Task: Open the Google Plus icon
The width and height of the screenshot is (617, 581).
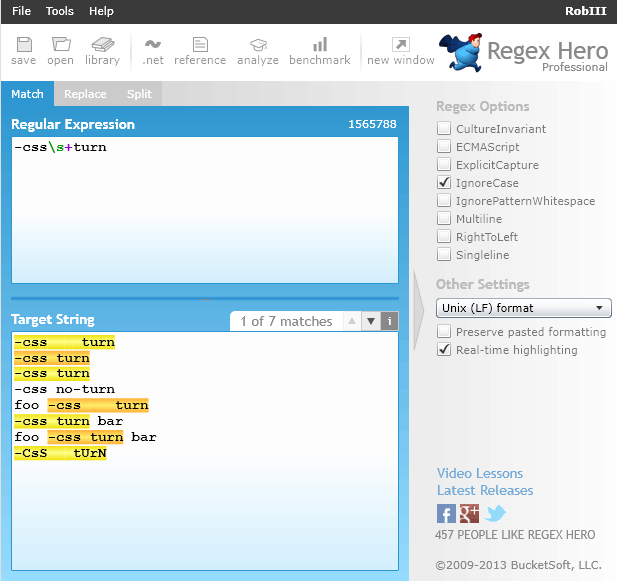Action: click(469, 513)
